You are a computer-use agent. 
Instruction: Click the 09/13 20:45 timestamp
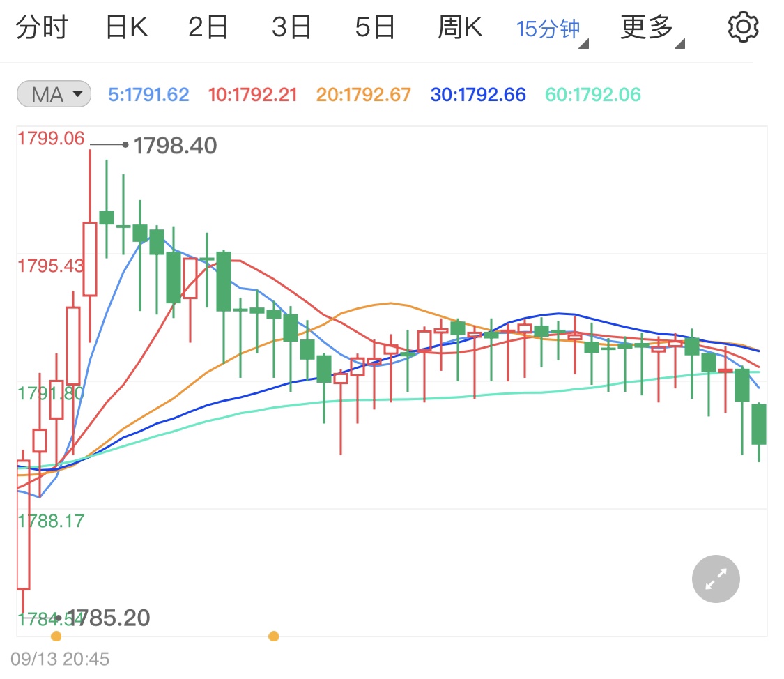(x=60, y=659)
